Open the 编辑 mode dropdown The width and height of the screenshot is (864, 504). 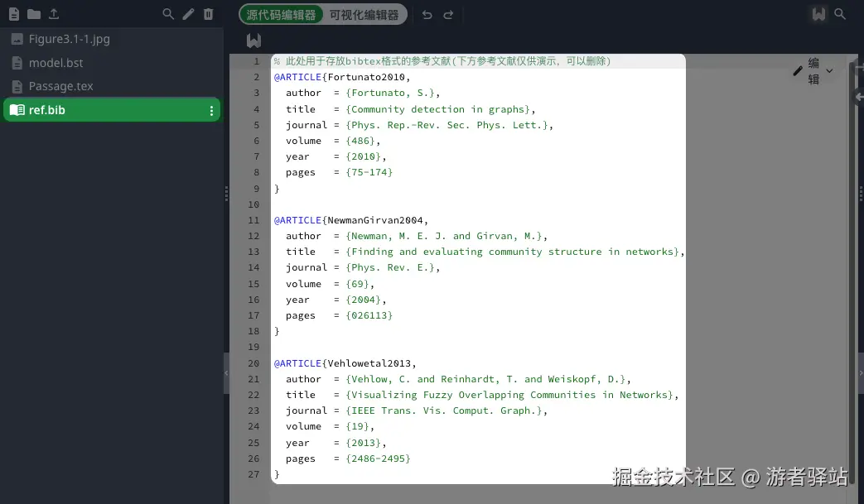click(813, 71)
